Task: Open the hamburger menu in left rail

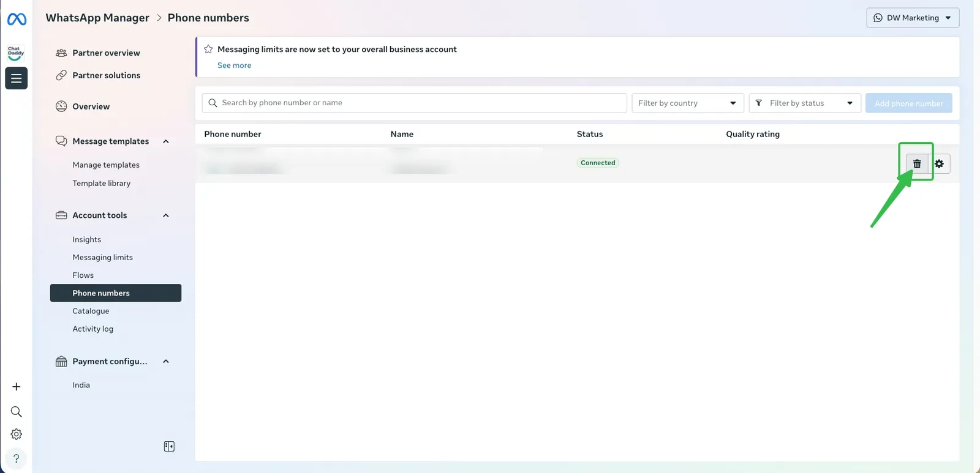Action: coord(17,78)
